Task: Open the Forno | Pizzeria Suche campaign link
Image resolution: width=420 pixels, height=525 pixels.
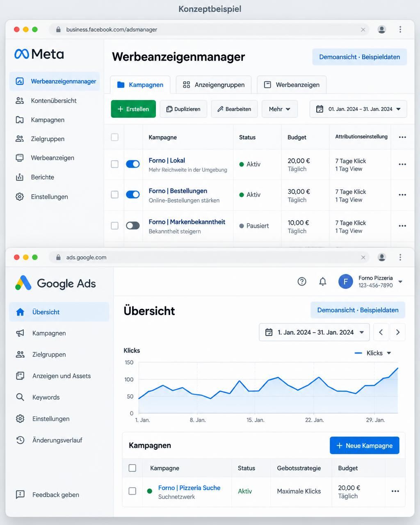Action: [x=189, y=488]
